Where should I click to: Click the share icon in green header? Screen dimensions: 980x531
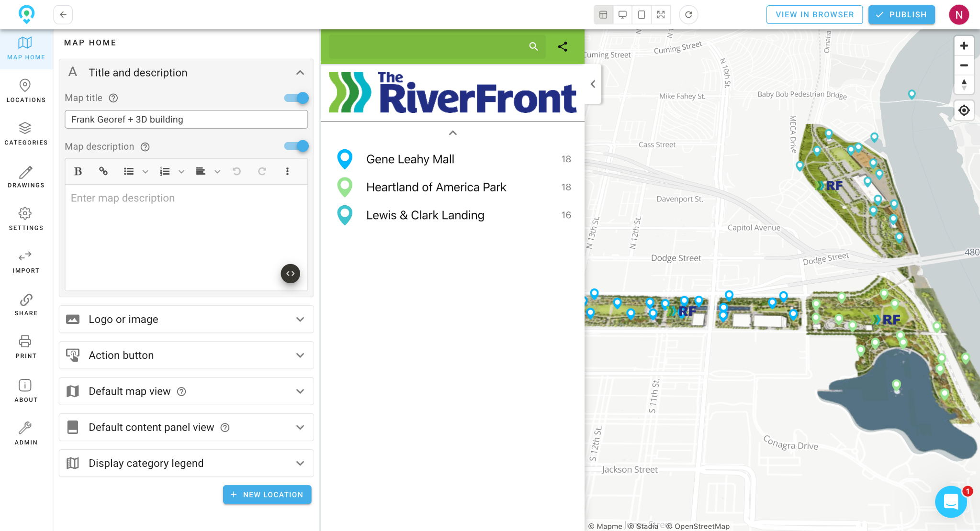[x=563, y=46]
